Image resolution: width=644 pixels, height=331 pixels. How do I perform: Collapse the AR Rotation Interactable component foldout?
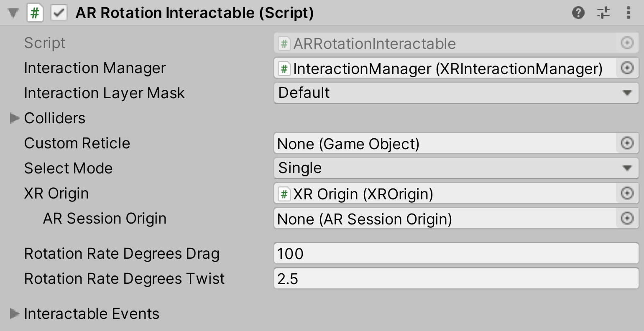13,13
